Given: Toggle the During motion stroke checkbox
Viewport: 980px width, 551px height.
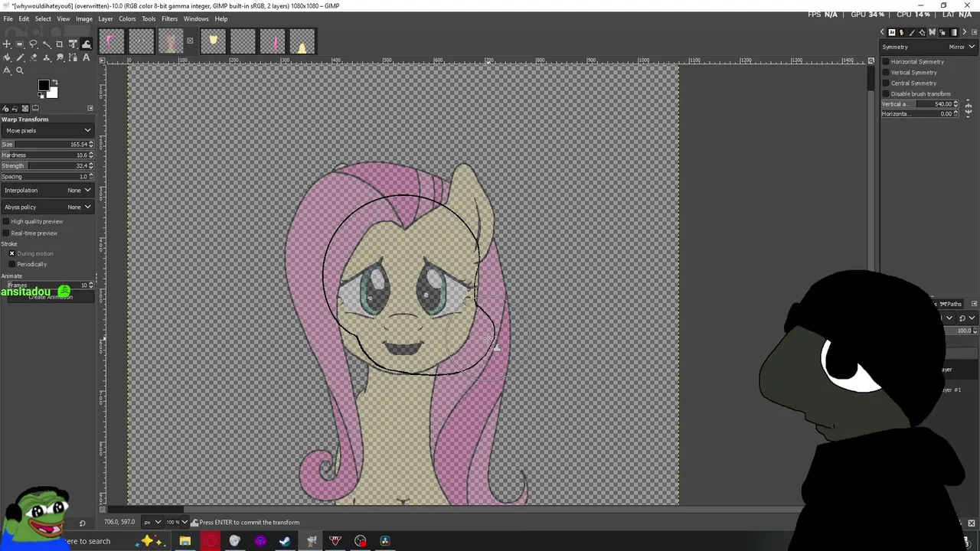Looking at the screenshot, I should tap(11, 253).
